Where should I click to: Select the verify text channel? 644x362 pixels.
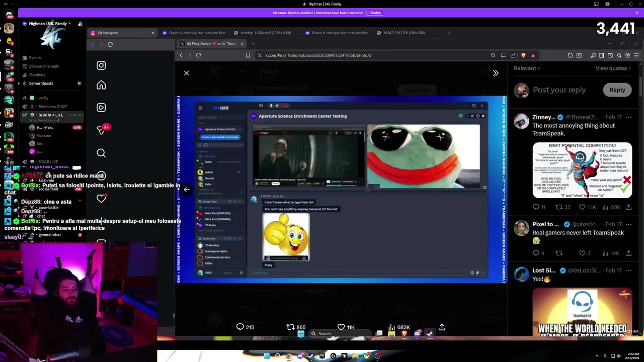(43, 98)
